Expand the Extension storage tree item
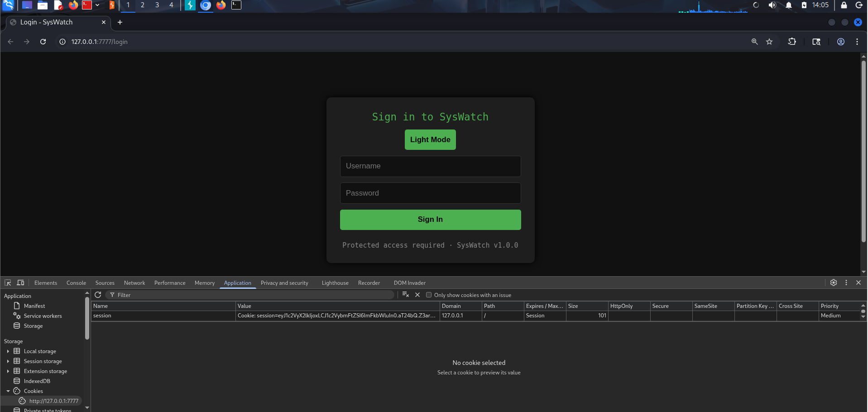Screen dimensions: 868x412 [8, 371]
